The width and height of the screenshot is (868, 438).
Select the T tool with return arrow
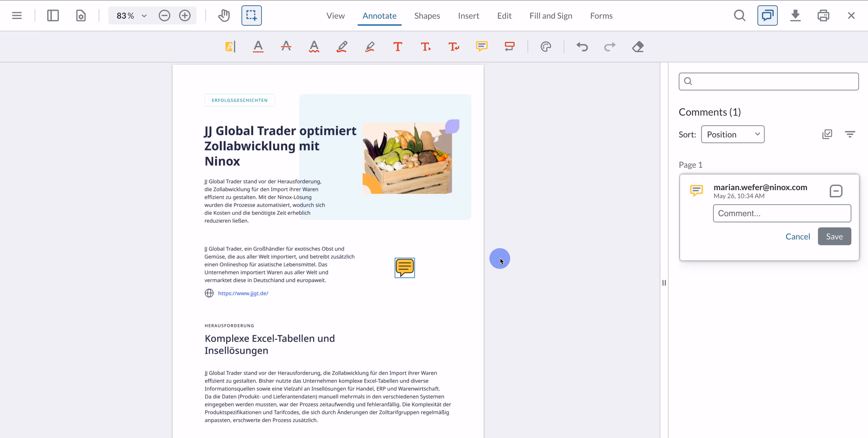453,46
